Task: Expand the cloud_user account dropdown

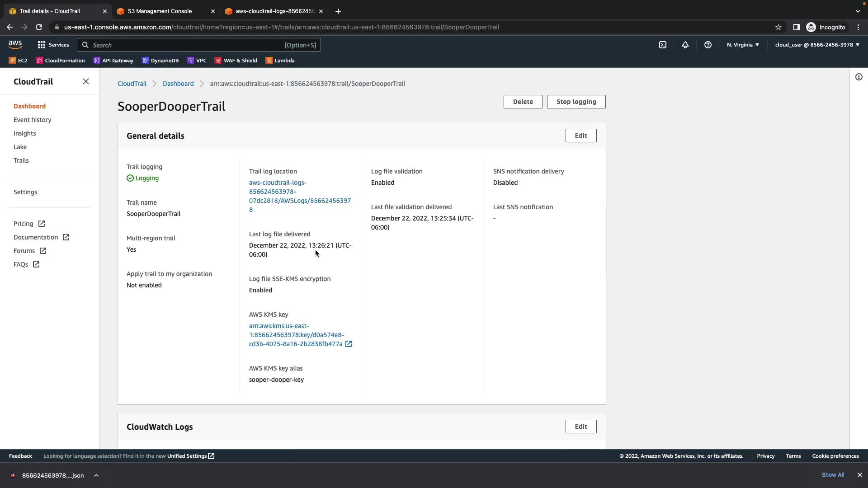Action: click(x=817, y=45)
